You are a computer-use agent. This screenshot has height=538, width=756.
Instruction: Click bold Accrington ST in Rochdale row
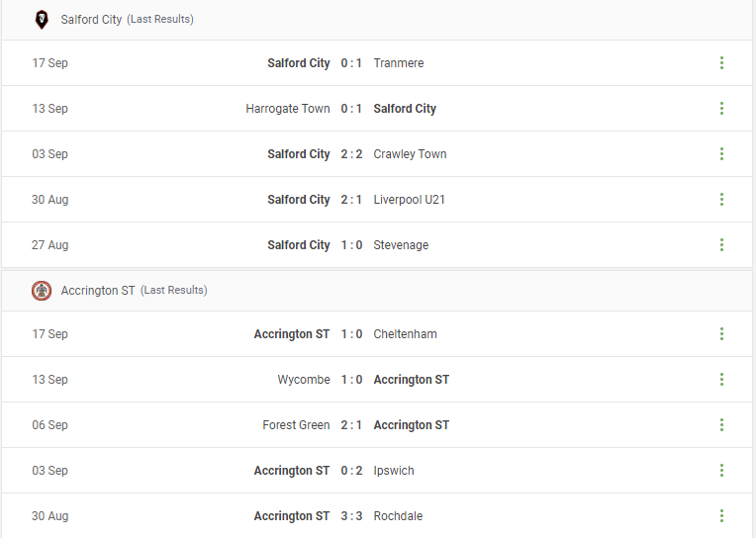(292, 516)
